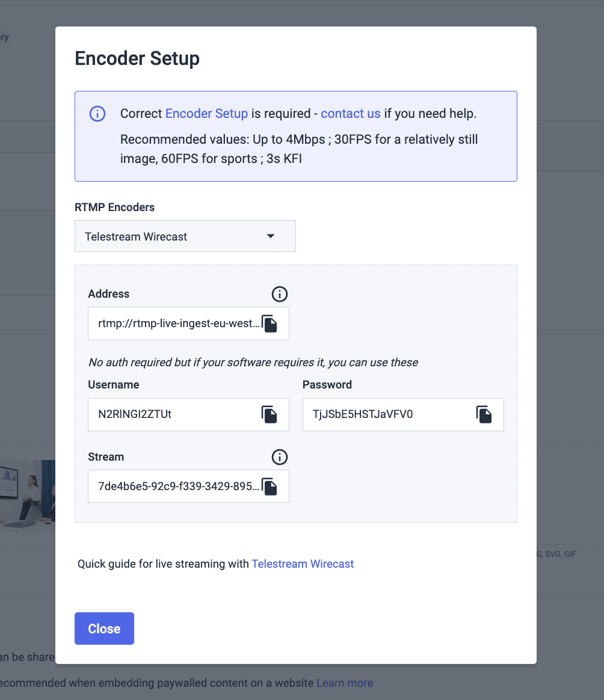Select the Password text field
Screen dimensions: 604x700
tap(403, 415)
